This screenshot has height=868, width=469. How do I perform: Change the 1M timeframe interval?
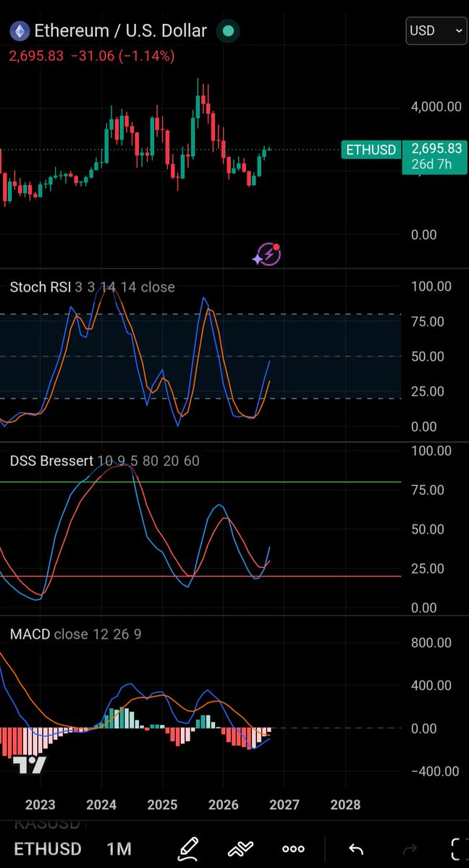[119, 848]
